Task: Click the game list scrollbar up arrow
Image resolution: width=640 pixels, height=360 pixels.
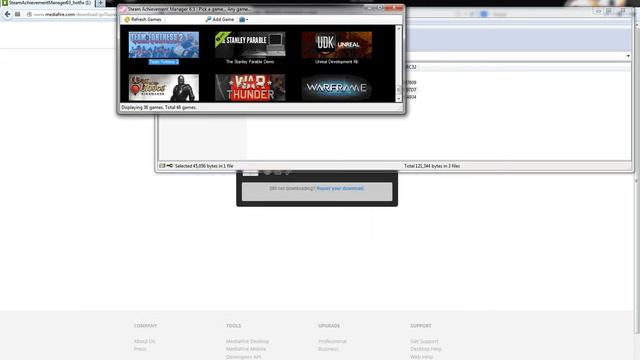Action: [x=399, y=29]
